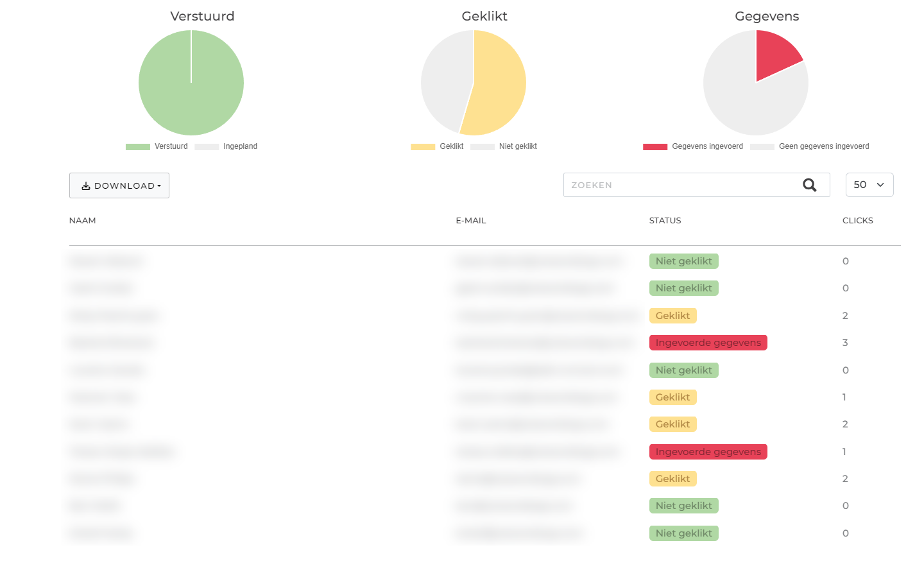Click the download icon on the Download button
This screenshot has width=924, height=568.
pyautogui.click(x=85, y=185)
